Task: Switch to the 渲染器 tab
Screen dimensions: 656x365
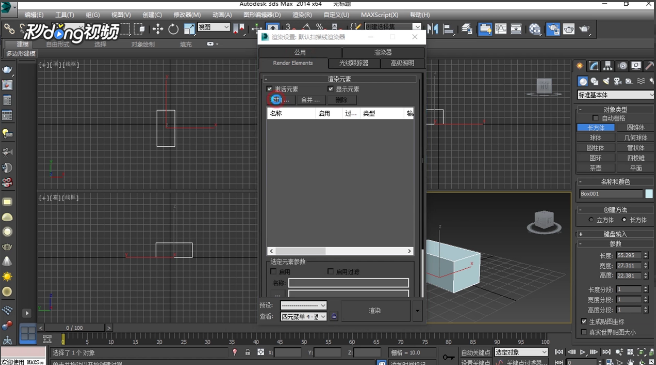Action: pyautogui.click(x=383, y=52)
